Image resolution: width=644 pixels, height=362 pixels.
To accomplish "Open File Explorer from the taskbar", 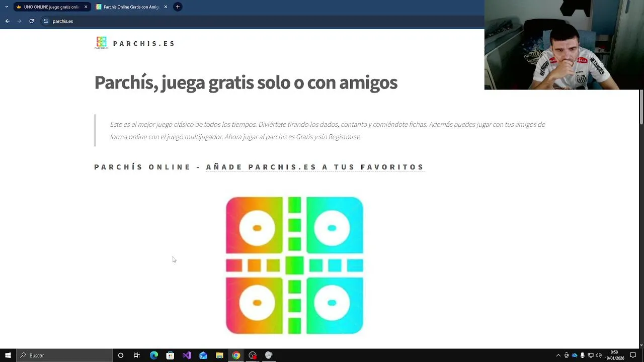I will click(219, 355).
